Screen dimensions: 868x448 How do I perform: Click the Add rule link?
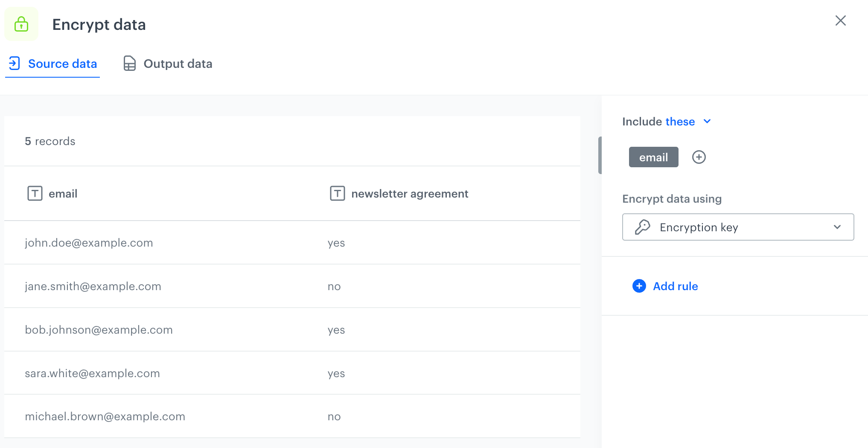point(675,286)
